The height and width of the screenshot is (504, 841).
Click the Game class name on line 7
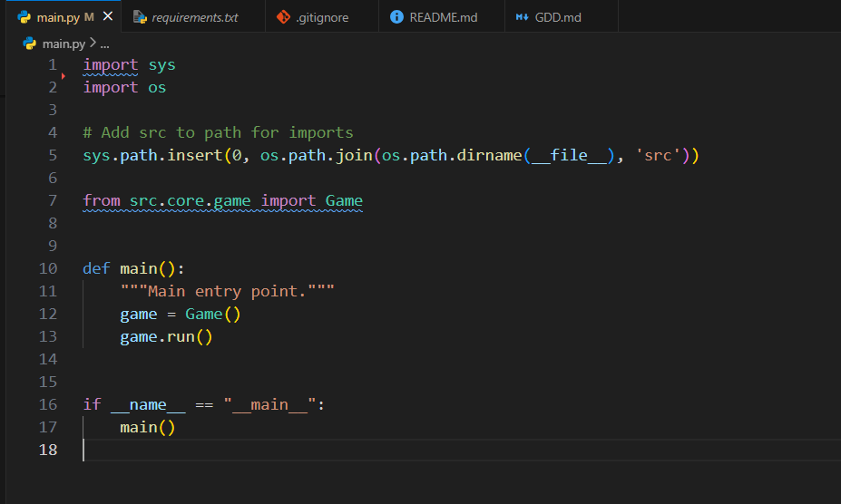(344, 200)
